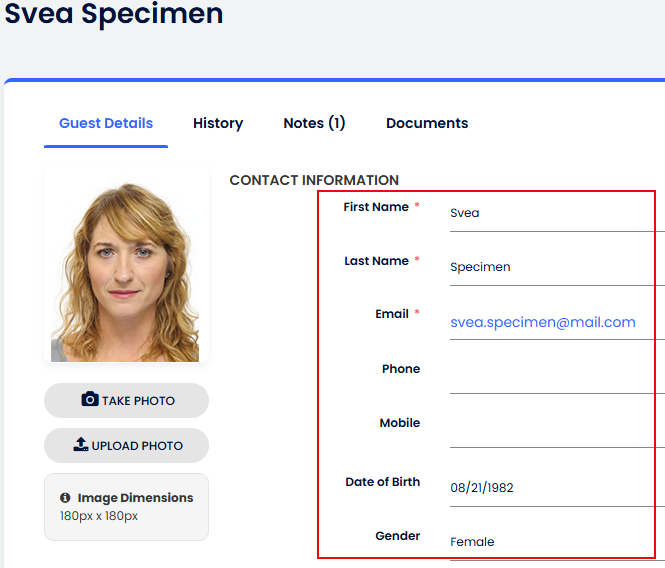Click the info icon beside Image Dimensions
The height and width of the screenshot is (568, 665).
[65, 497]
